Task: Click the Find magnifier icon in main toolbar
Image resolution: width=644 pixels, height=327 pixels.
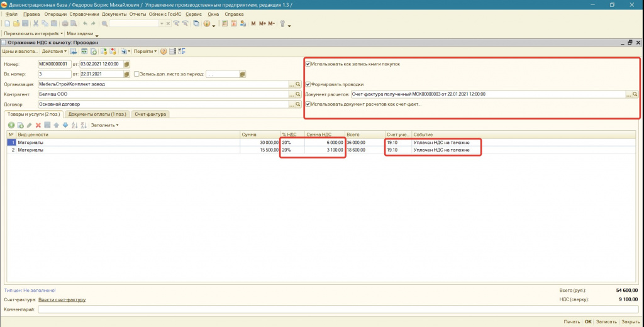Action: (105, 24)
